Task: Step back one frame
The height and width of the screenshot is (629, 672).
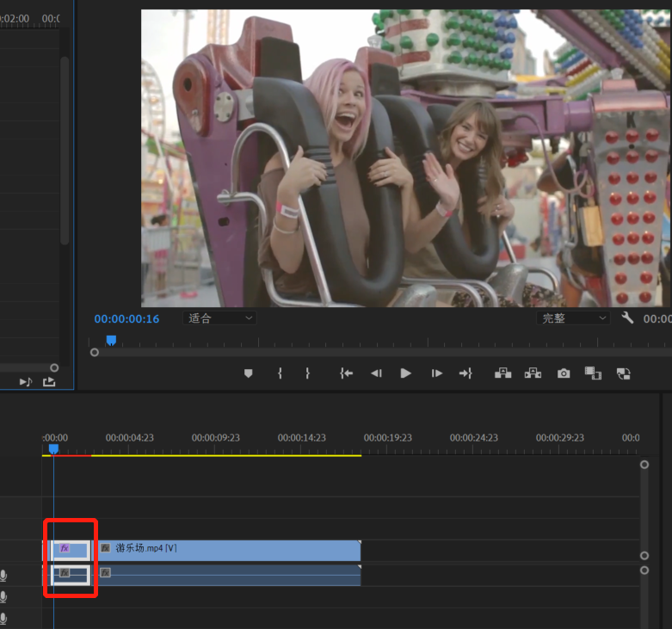Action: 376,373
